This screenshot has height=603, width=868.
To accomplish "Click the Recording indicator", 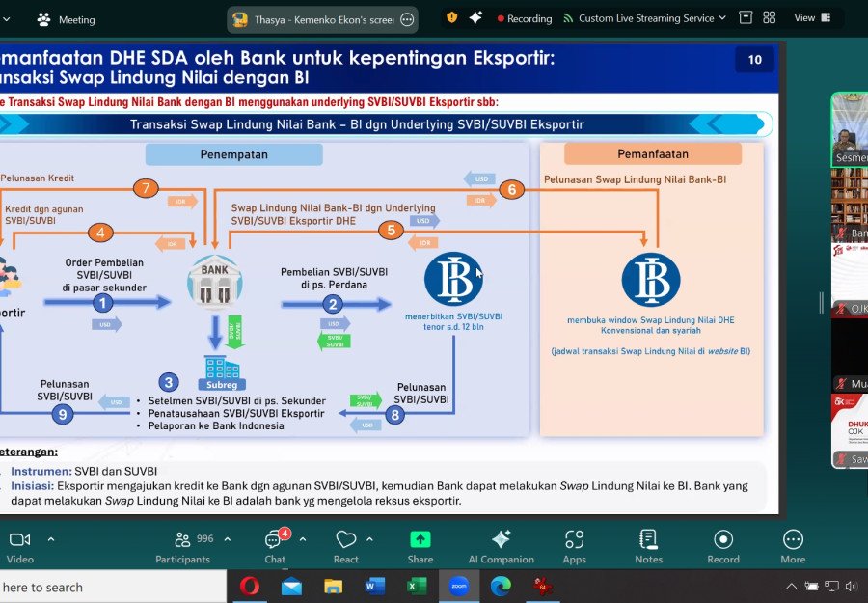I will (525, 19).
